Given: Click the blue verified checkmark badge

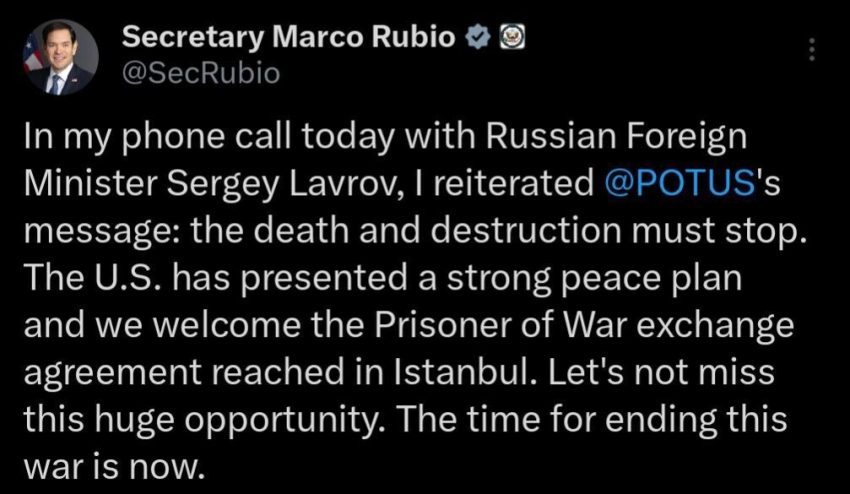Looking at the screenshot, I should pos(478,38).
